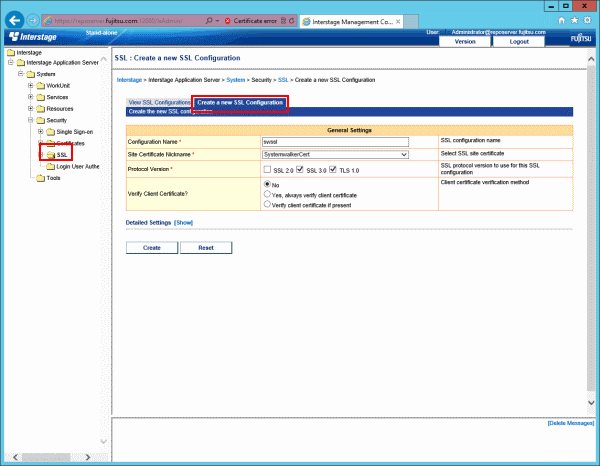Expand the WorkUnit tree node
The image size is (600, 466).
click(31, 85)
